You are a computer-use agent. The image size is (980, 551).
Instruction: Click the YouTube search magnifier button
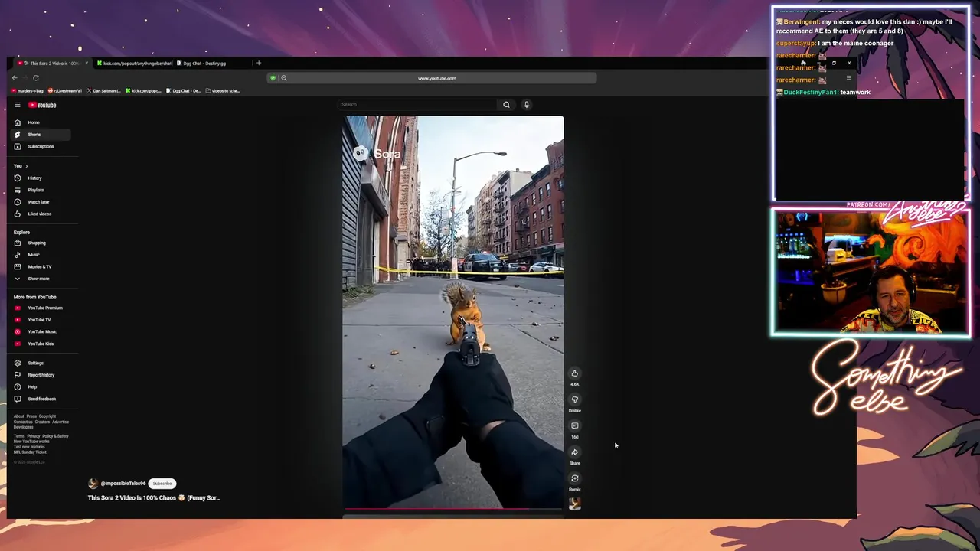[506, 105]
